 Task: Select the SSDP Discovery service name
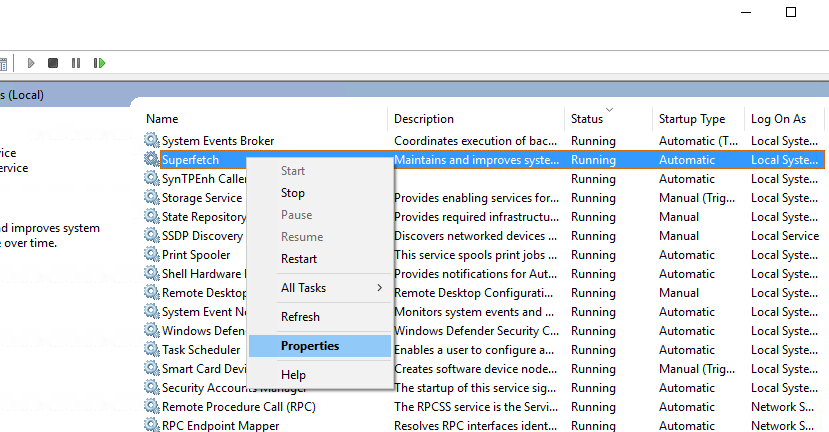pyautogui.click(x=202, y=236)
